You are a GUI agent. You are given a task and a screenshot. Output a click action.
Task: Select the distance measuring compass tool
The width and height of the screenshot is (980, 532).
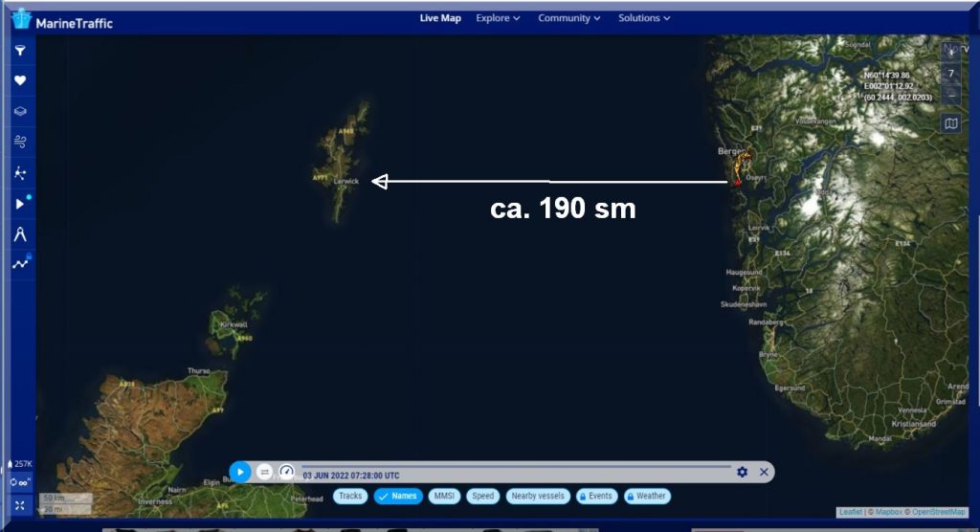[x=19, y=233]
